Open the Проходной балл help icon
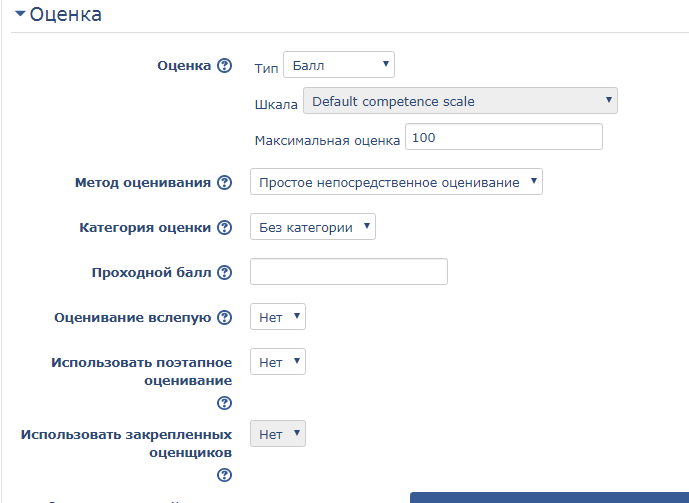 [225, 273]
